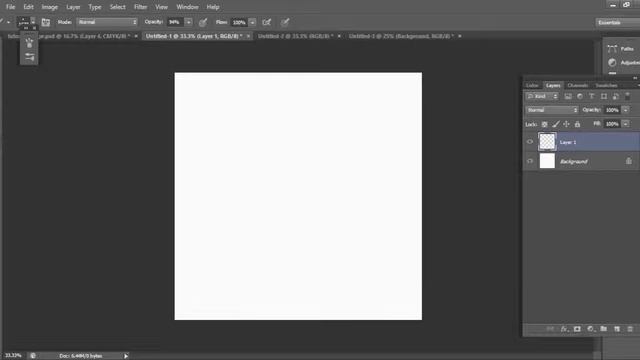This screenshot has height=360, width=640.
Task: Click the Background layer lock icon
Action: pyautogui.click(x=629, y=161)
